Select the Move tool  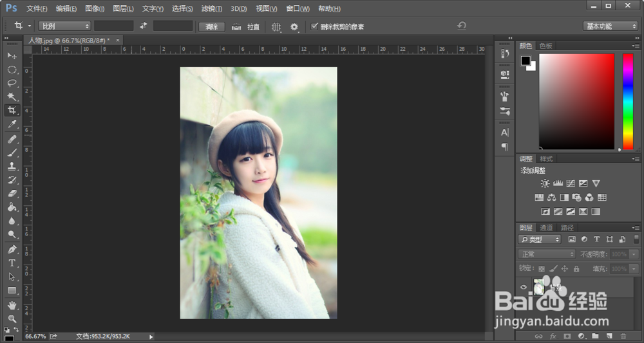pyautogui.click(x=12, y=55)
